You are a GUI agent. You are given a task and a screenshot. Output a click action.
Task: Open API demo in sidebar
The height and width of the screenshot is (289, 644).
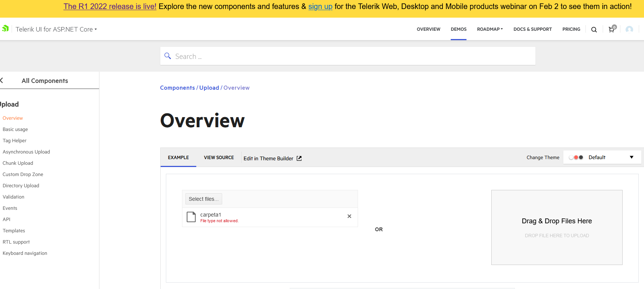[7, 220]
